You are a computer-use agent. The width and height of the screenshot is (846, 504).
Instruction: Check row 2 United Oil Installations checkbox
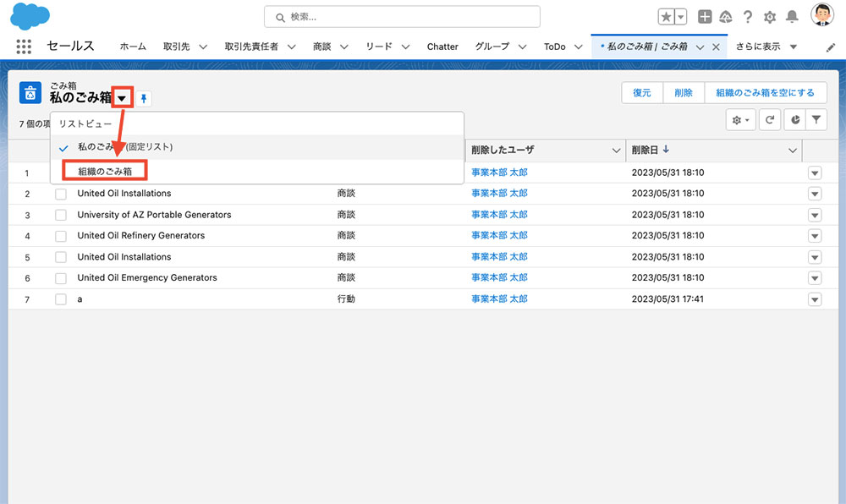pos(61,194)
